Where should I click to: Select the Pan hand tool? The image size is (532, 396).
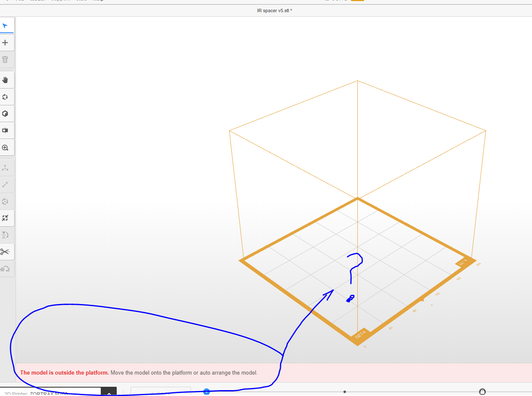click(x=5, y=80)
